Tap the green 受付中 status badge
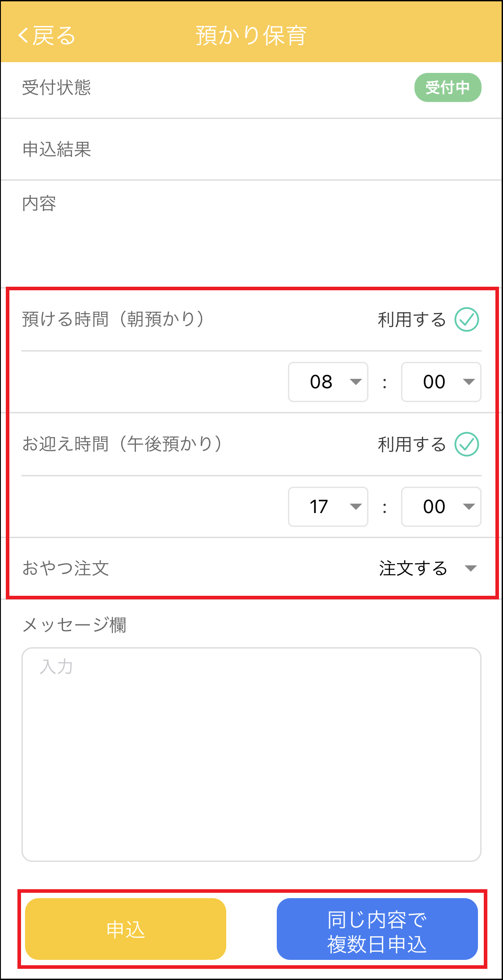Image resolution: width=503 pixels, height=980 pixels. pyautogui.click(x=448, y=88)
